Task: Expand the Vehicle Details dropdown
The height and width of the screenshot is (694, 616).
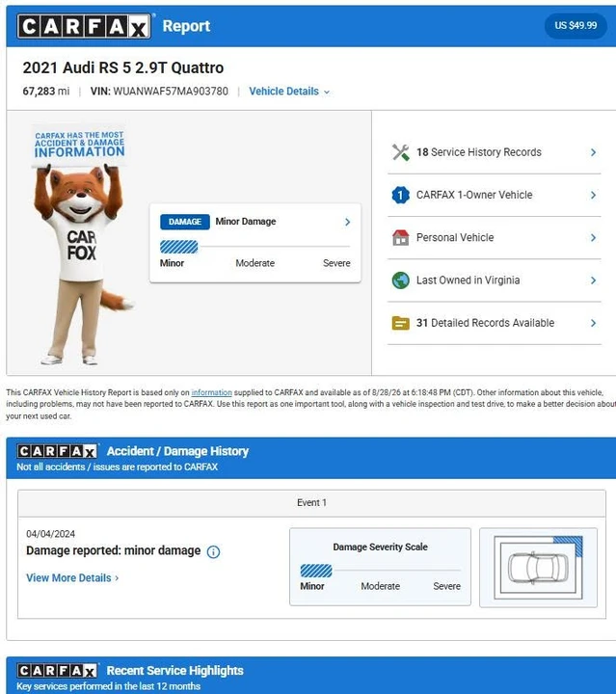Action: tap(289, 92)
